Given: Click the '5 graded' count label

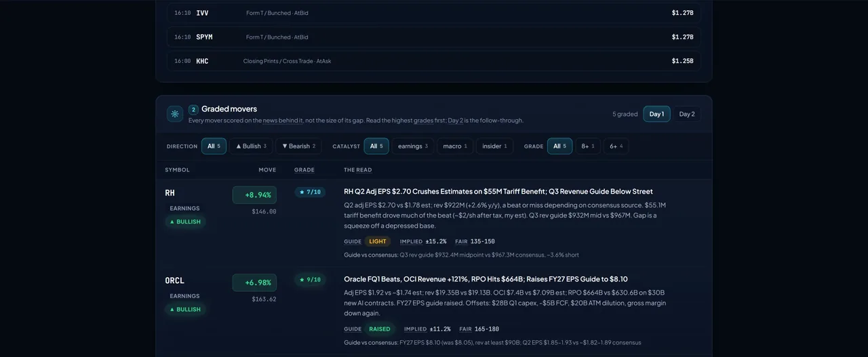Looking at the screenshot, I should point(625,114).
